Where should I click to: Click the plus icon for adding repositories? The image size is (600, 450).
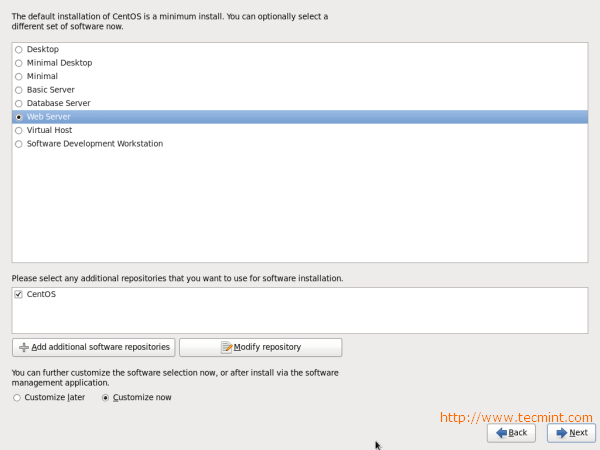pyautogui.click(x=24, y=347)
